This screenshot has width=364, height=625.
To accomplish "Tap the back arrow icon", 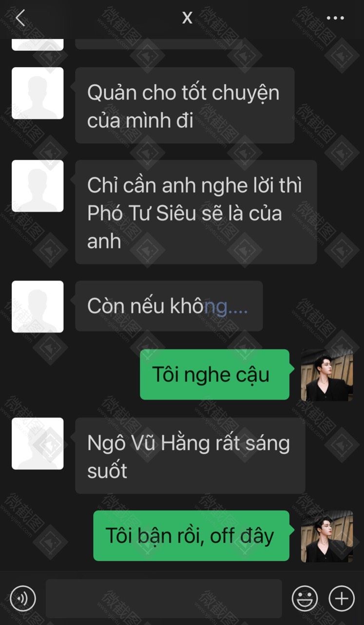I will pos(20,18).
